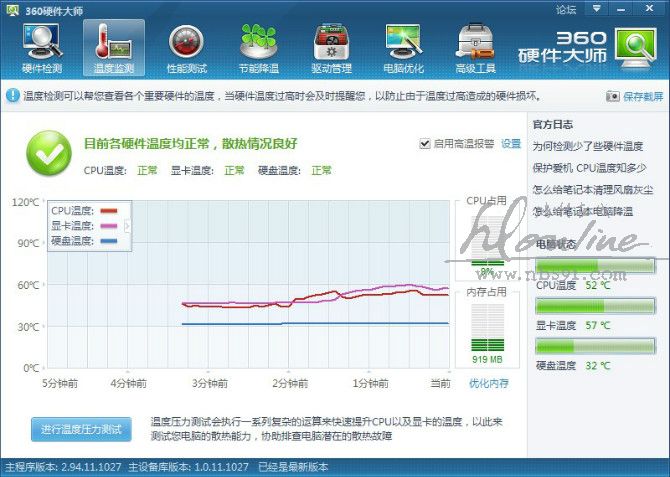Viewport: 670px width, 477px height.
Task: Click the 目前各硬件温度均正常 status message
Action: click(x=190, y=144)
